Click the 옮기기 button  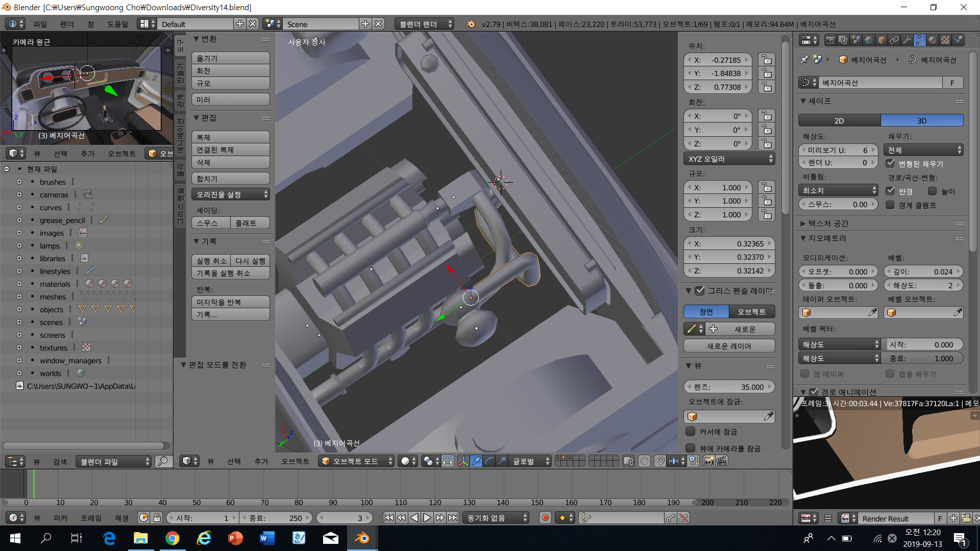click(231, 58)
